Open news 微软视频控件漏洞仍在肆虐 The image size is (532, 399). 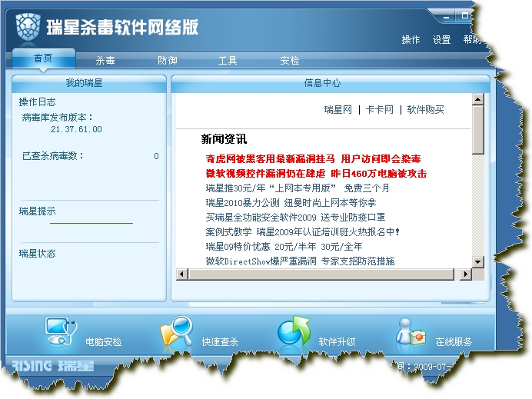316,174
